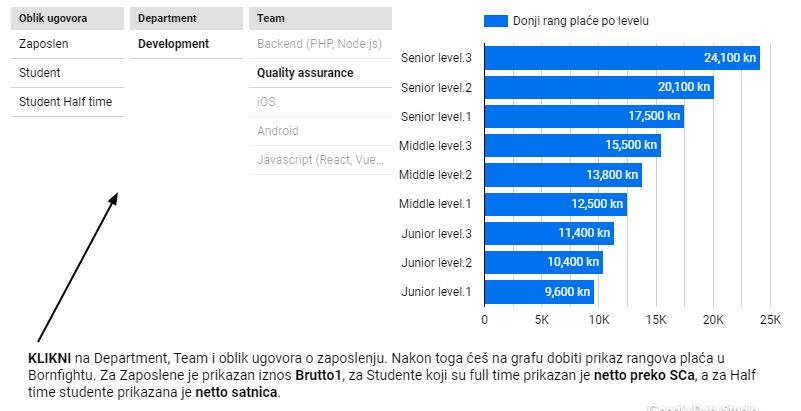The image size is (801, 411).
Task: Select the Android team filter
Action: point(320,131)
